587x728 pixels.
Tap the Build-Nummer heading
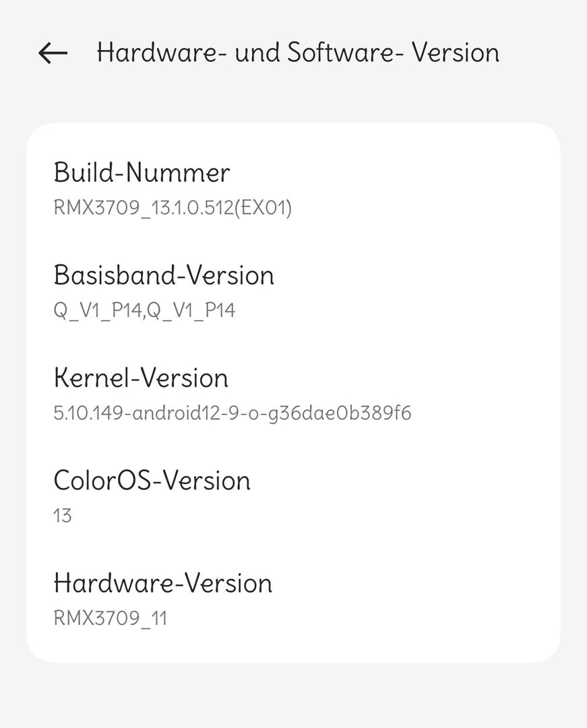[x=142, y=173]
